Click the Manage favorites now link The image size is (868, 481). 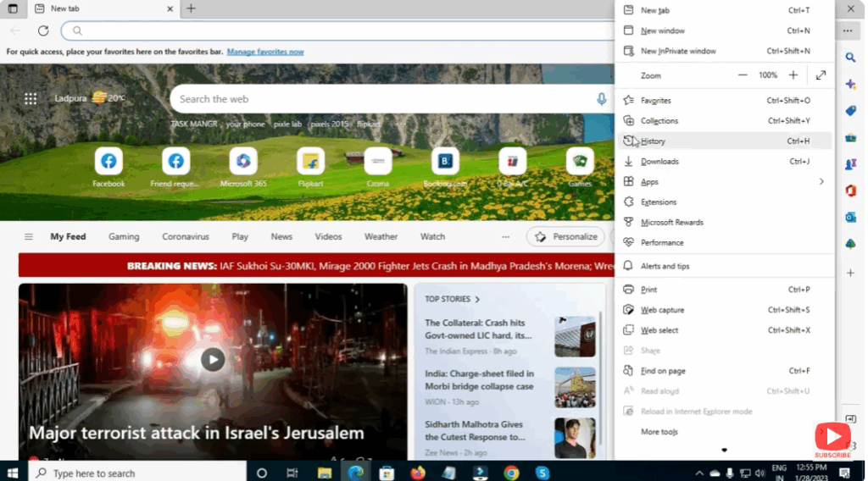click(x=265, y=52)
